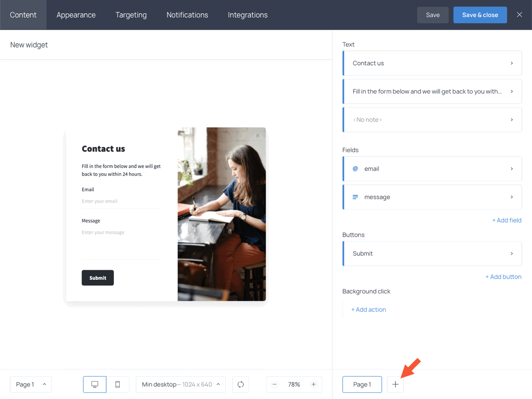Expand the Submit button settings
The image size is (532, 399).
(x=432, y=253)
